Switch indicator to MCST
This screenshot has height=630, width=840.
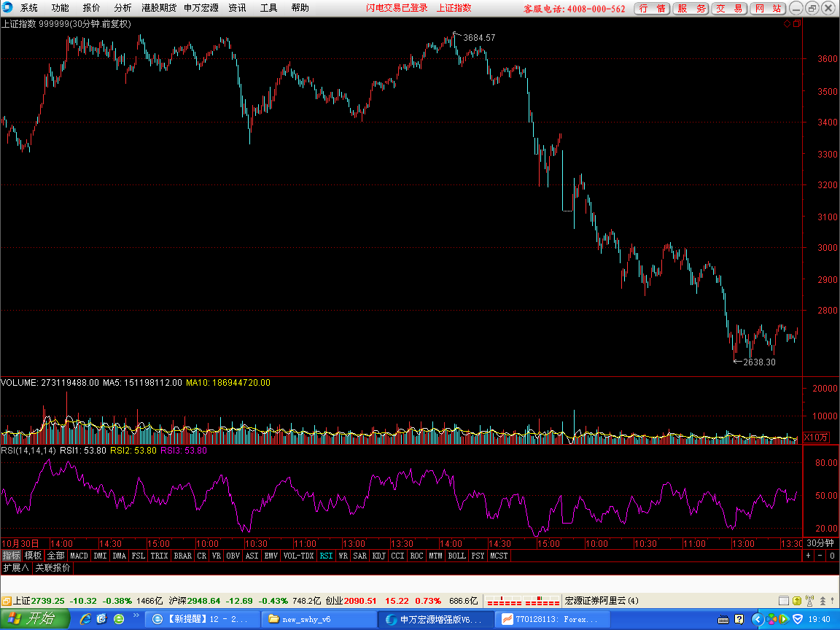click(x=499, y=556)
